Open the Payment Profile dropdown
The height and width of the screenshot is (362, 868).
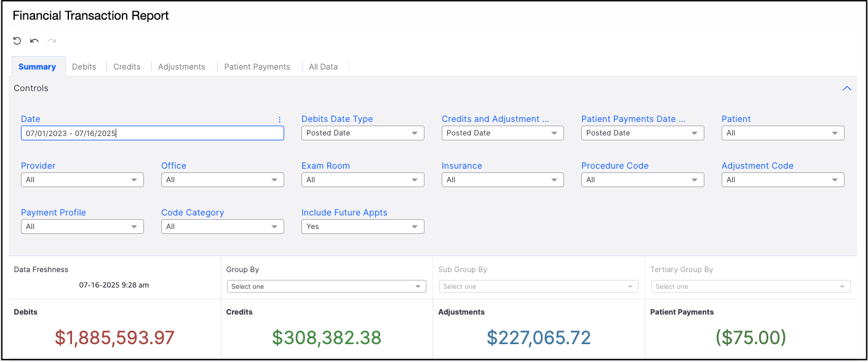click(x=82, y=227)
